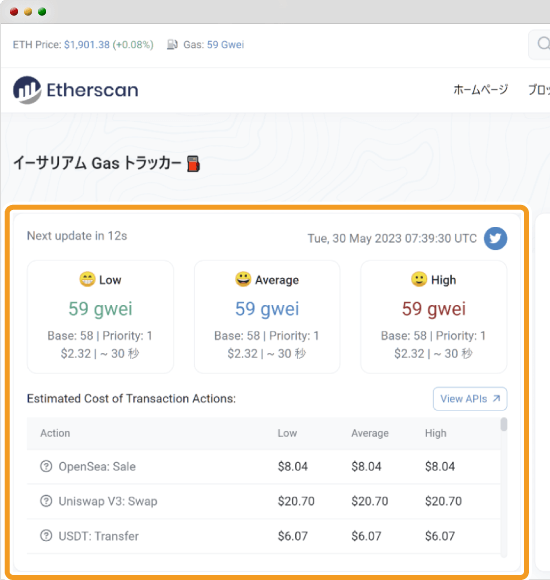Click the 59 Gwei gas link in header

225,45
